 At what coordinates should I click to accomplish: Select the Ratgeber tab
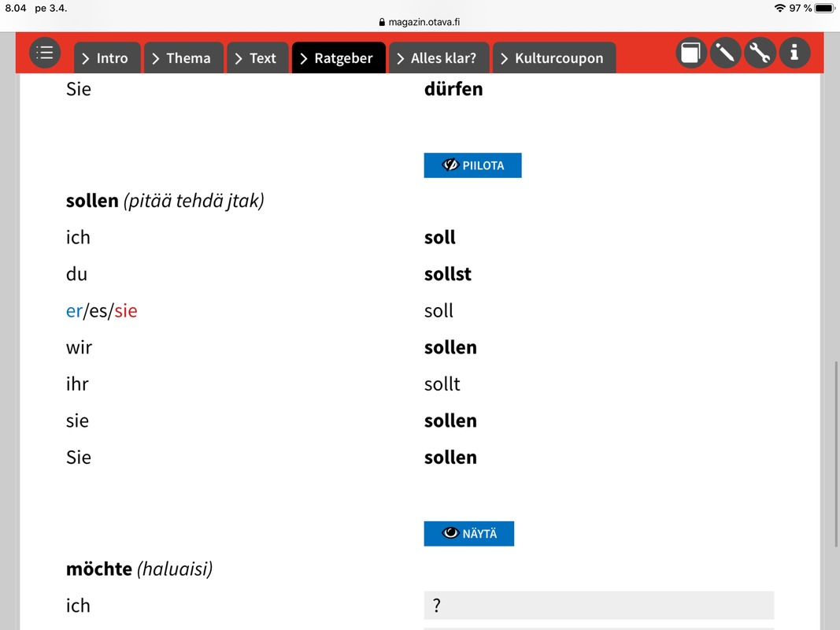point(339,57)
